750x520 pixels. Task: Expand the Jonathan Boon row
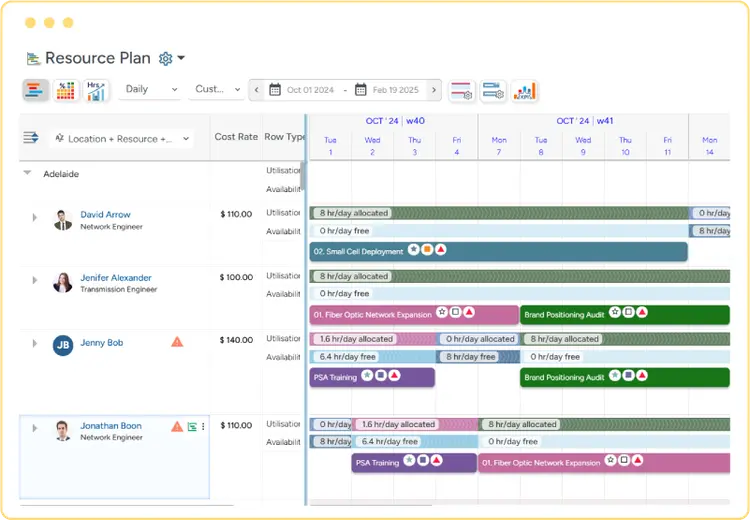coord(34,428)
